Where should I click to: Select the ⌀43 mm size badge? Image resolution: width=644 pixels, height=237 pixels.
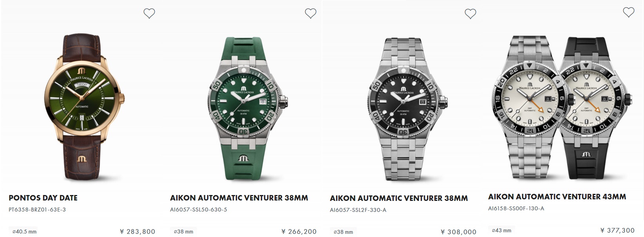pos(502,230)
